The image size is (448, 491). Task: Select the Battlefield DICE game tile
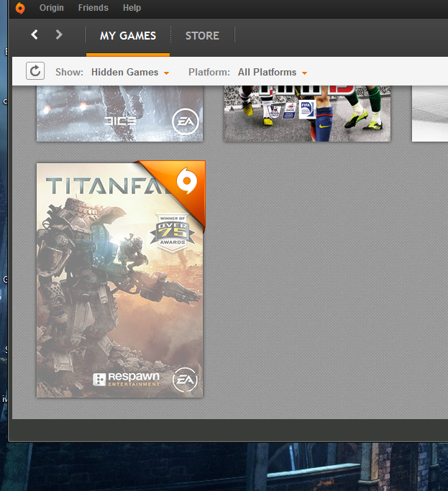[x=119, y=114]
